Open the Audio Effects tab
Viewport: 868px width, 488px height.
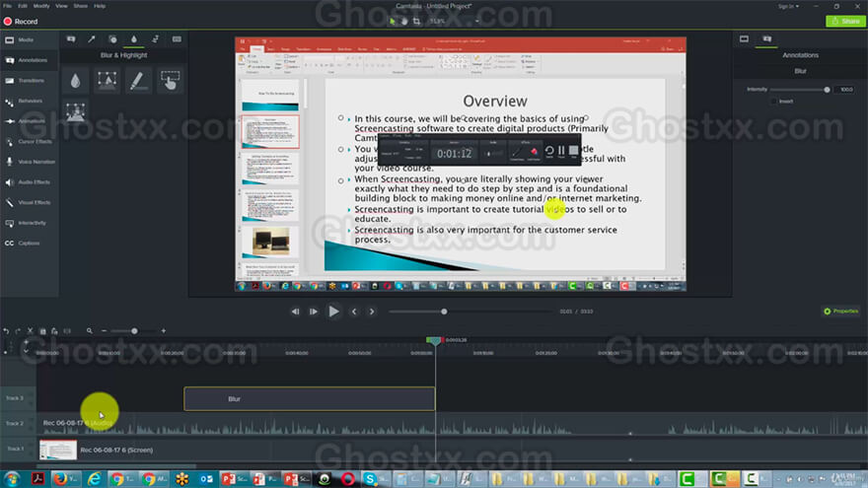click(30, 182)
